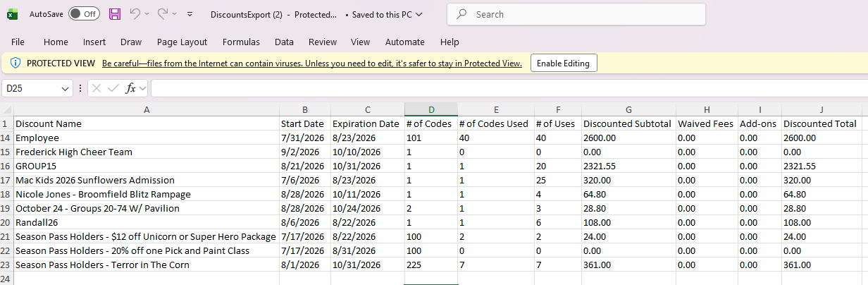
Task: Click the Enable Editing button
Action: point(564,63)
